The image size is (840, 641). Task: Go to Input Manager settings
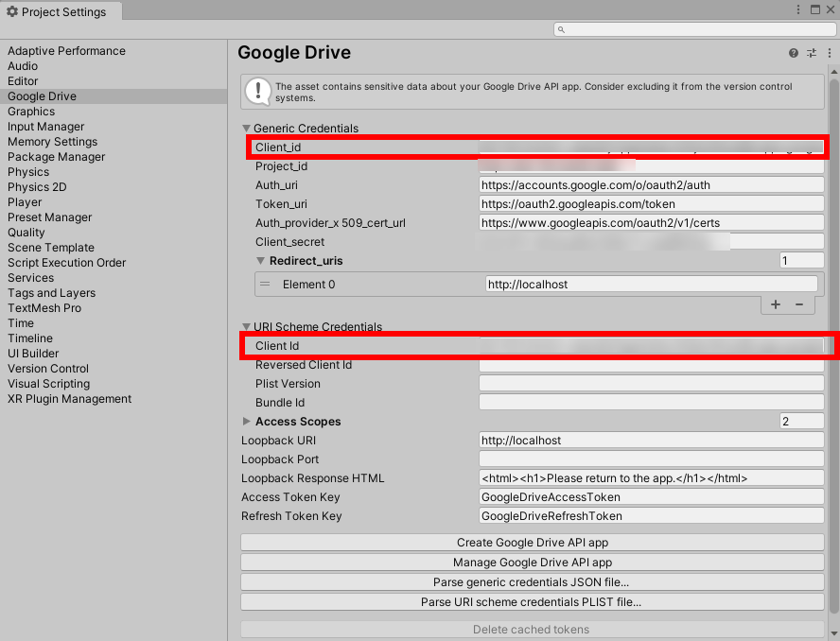[46, 127]
